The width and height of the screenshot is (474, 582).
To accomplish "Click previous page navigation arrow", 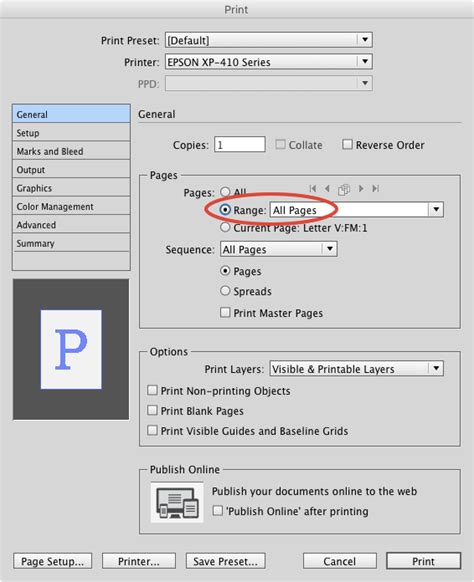I will pos(327,189).
